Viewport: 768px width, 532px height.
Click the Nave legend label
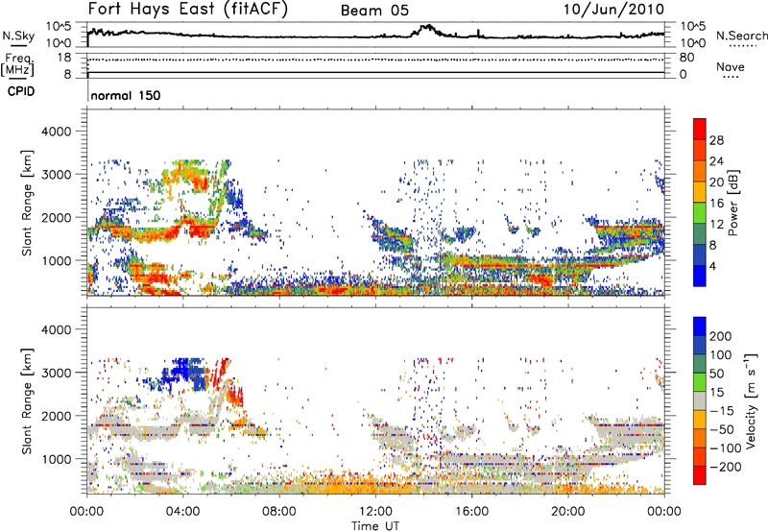click(731, 67)
